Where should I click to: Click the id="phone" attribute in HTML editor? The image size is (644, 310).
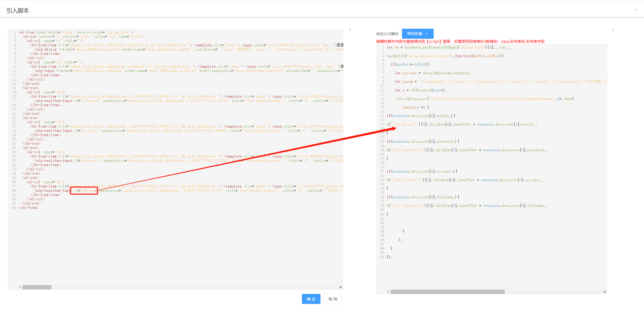click(85, 190)
